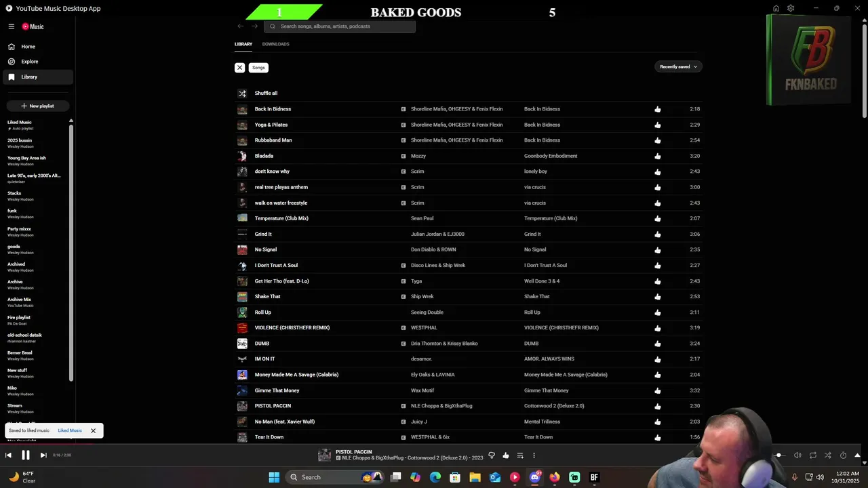Navigate back with left arrow
Image resolution: width=868 pixels, height=488 pixels.
241,26
